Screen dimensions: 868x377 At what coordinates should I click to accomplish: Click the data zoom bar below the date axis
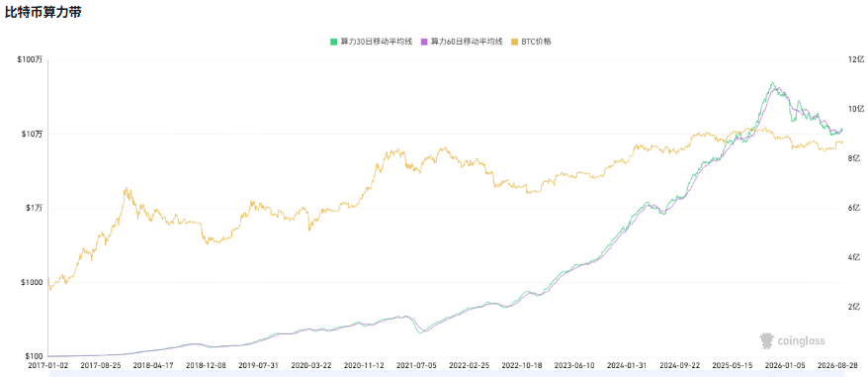[x=447, y=374]
